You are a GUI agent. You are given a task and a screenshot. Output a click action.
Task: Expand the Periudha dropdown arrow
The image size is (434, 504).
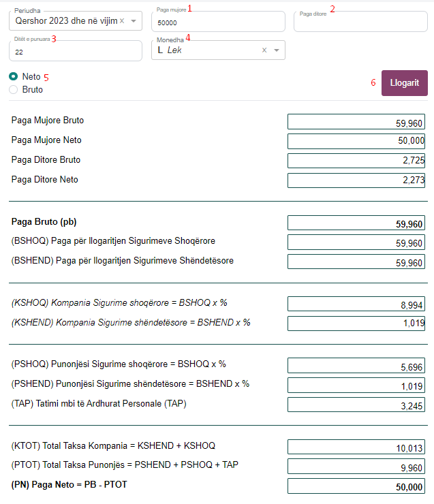134,22
